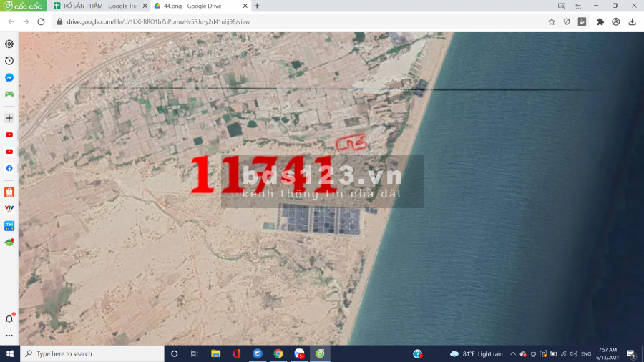This screenshot has width=644, height=362.
Task: Click the satellite map image preview
Action: 331,189
